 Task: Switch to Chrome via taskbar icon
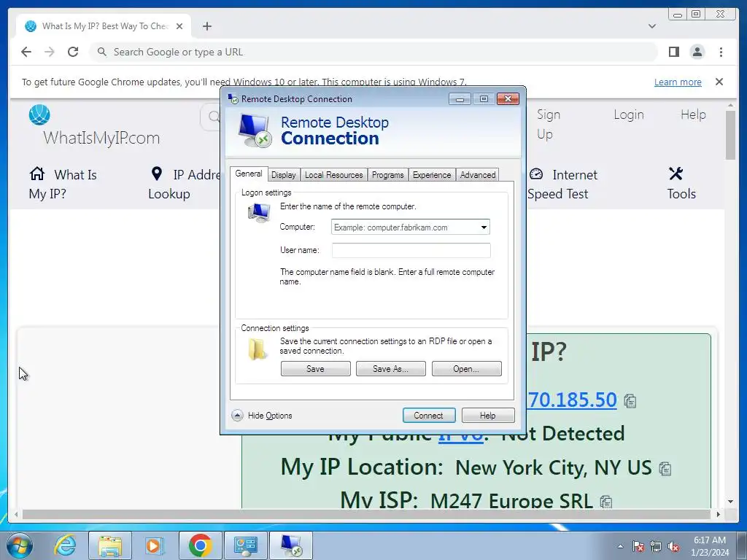[200, 545]
